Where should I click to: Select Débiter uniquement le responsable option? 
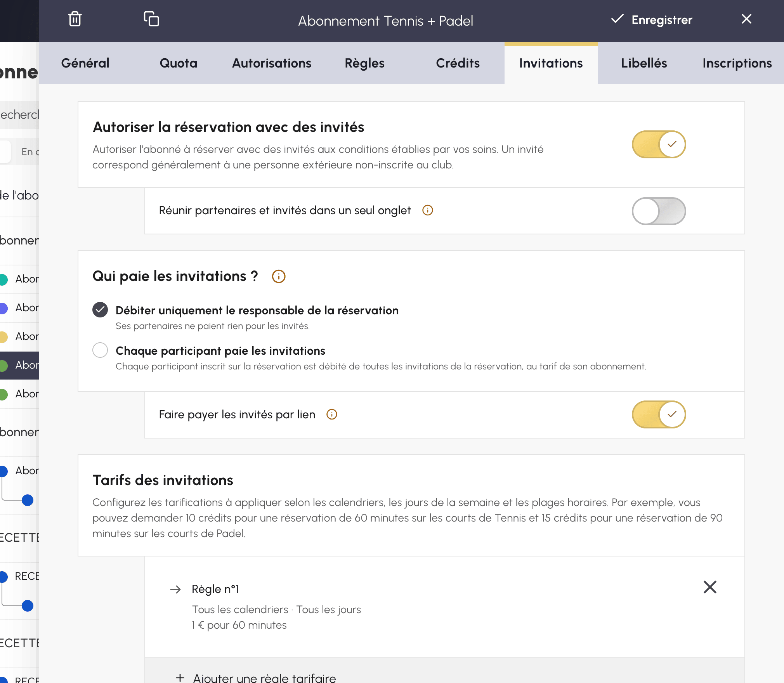tap(100, 310)
